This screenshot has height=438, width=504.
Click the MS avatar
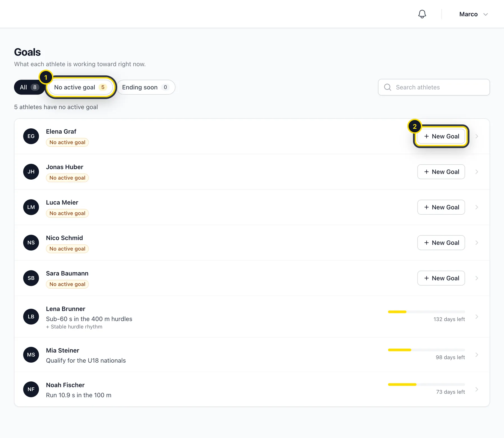(31, 355)
